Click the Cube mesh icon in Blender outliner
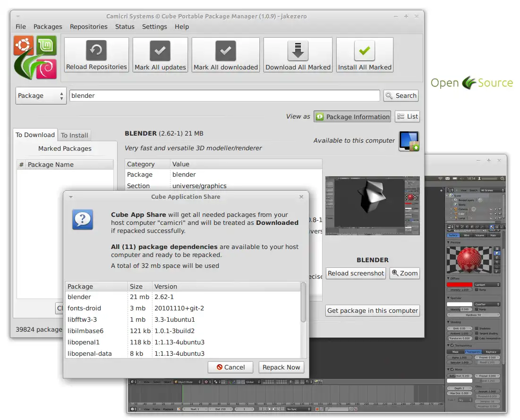This screenshot has height=420, width=520. [456, 214]
